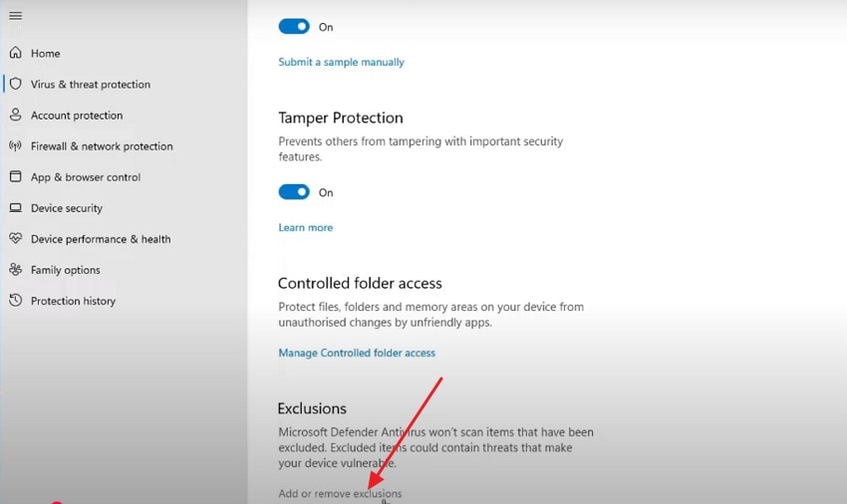Image resolution: width=847 pixels, height=504 pixels.
Task: Select Firewall & network protection menu item
Action: [x=102, y=146]
